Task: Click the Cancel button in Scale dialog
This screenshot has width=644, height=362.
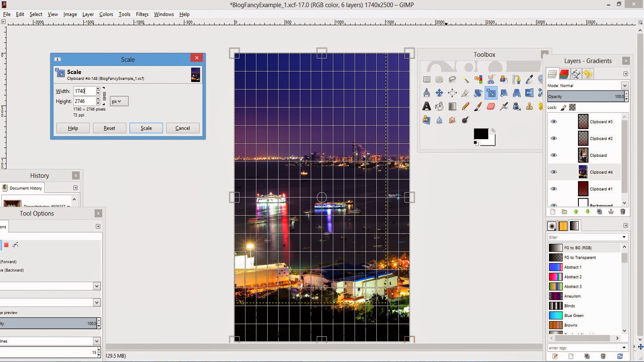Action: (183, 128)
